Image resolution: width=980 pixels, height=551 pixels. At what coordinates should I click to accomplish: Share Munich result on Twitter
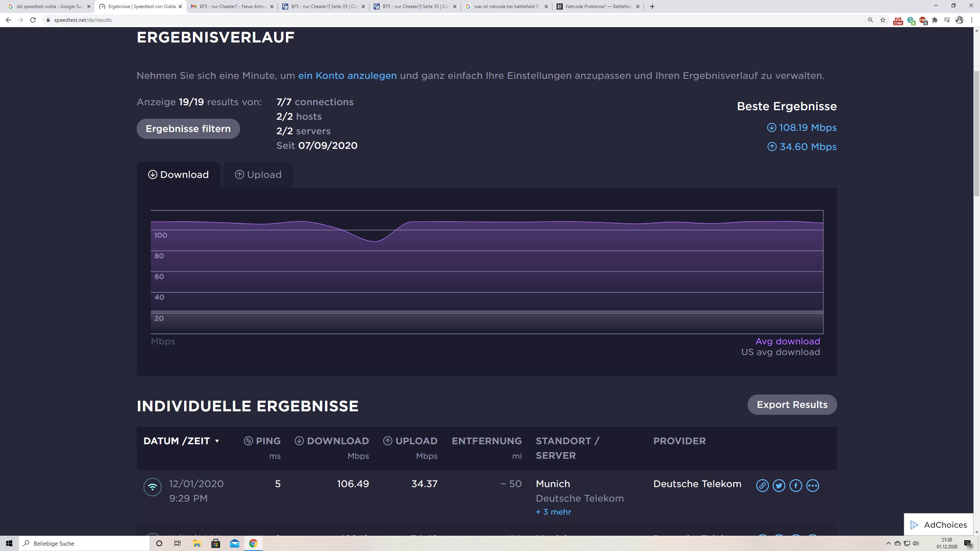click(779, 486)
